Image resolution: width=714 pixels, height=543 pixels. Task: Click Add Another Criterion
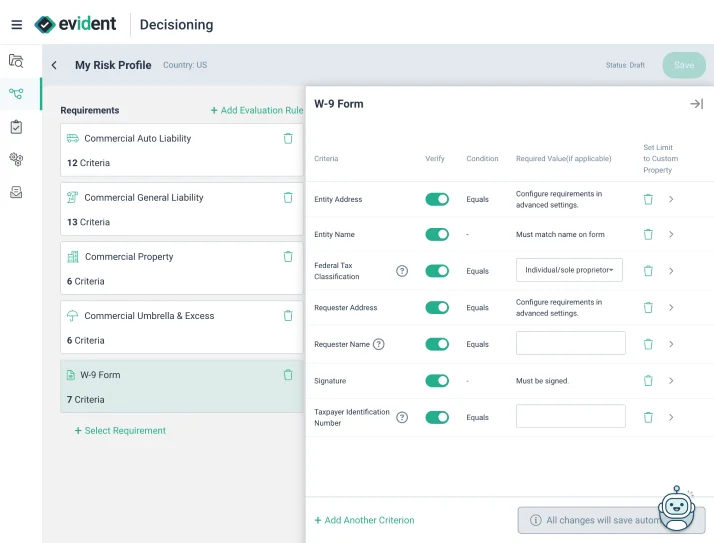pyautogui.click(x=365, y=520)
